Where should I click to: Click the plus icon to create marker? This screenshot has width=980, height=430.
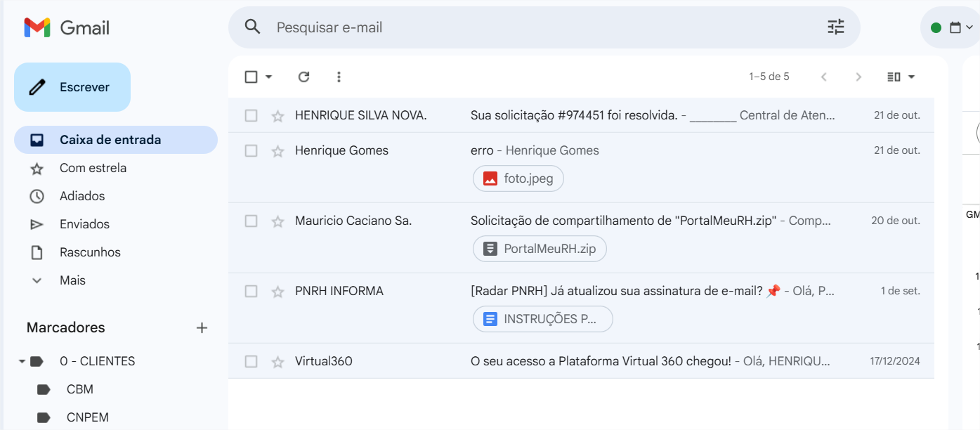coord(202,327)
